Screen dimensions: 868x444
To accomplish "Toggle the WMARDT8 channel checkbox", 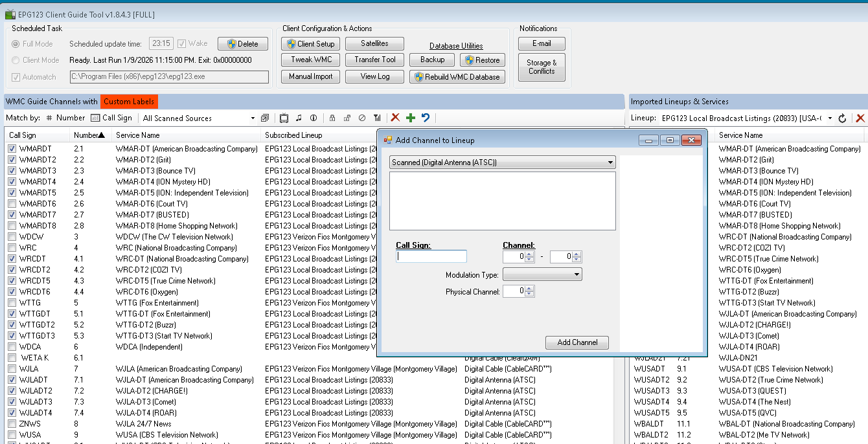I will [x=12, y=226].
